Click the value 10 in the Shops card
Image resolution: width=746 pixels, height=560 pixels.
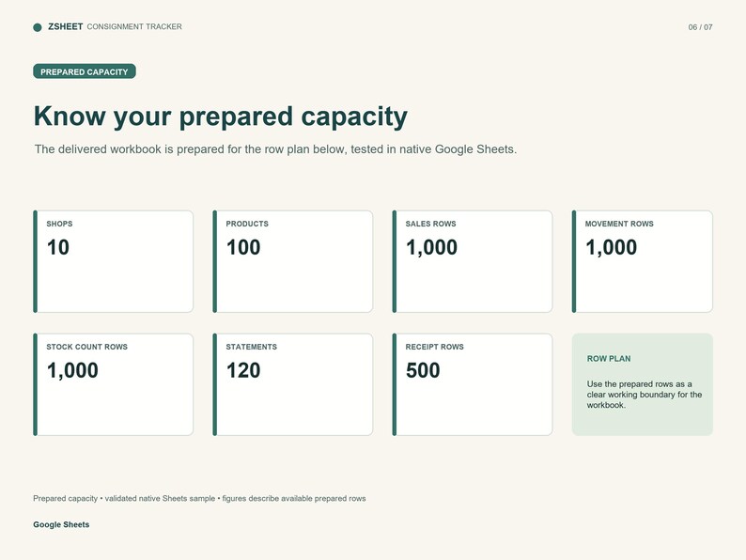(x=58, y=247)
